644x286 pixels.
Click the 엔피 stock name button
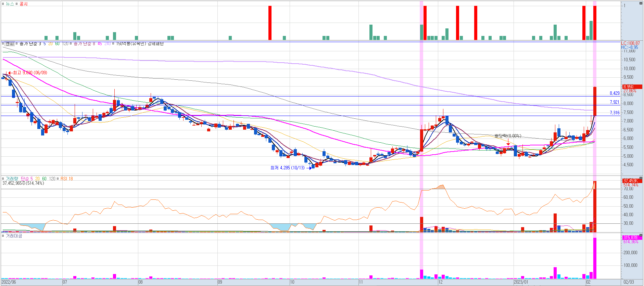pos(10,43)
